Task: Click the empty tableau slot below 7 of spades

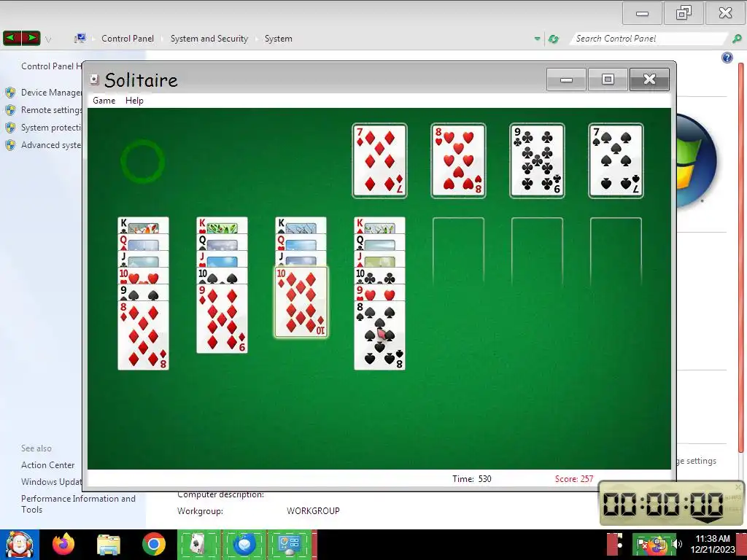Action: pos(616,252)
